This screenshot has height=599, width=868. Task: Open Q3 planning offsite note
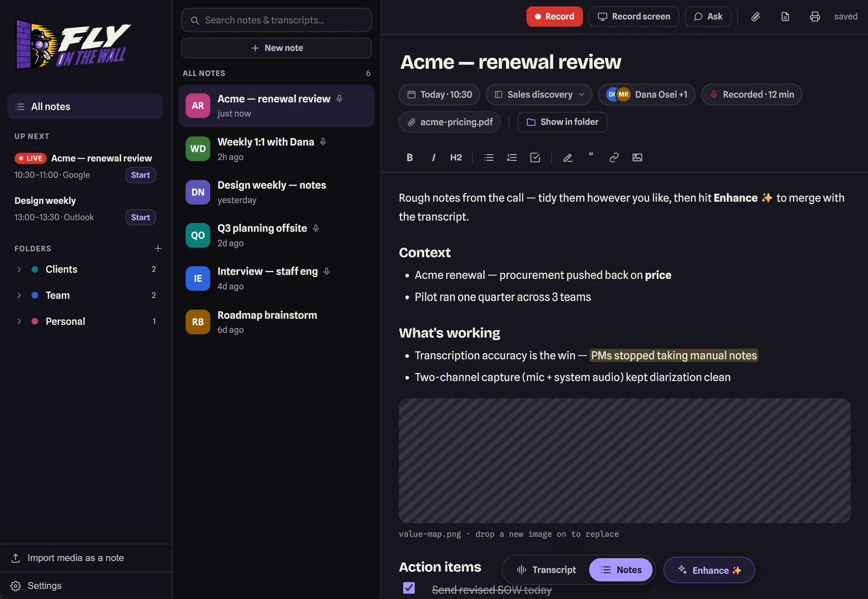click(277, 235)
